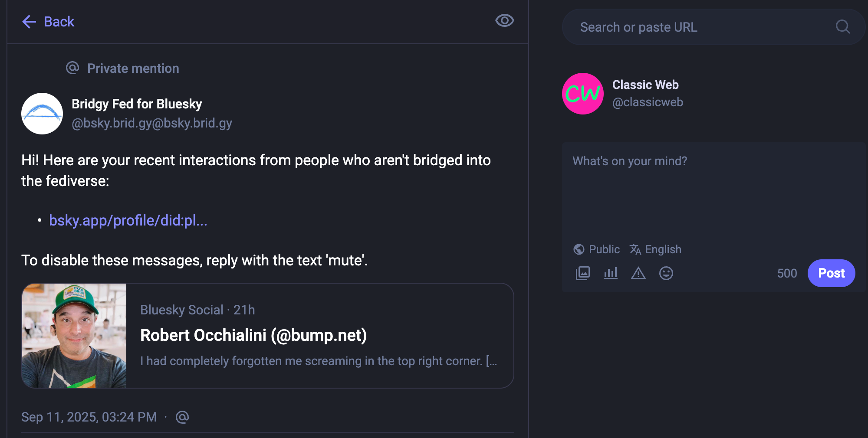This screenshot has height=438, width=868.
Task: Publish with the Post button
Action: 831,273
